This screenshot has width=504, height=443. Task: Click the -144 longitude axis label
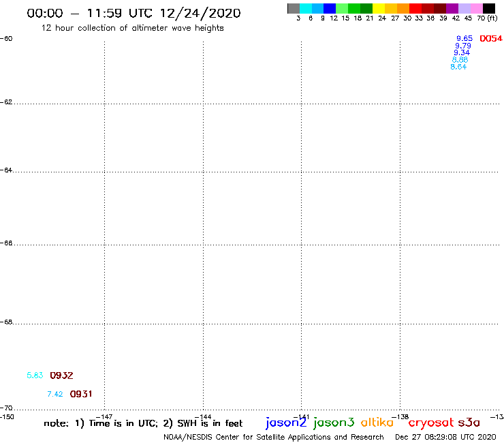tap(203, 417)
